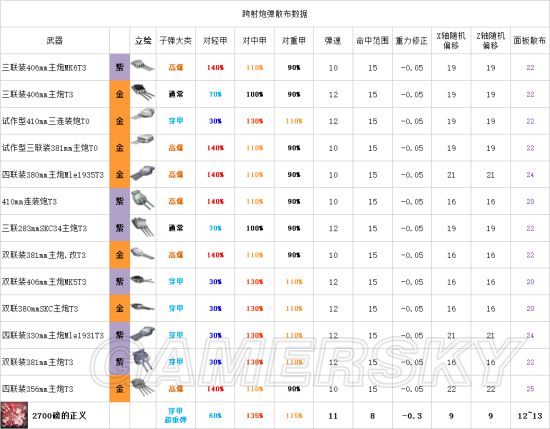Click weapon name 三联装406mm主炮T3

[38, 94]
